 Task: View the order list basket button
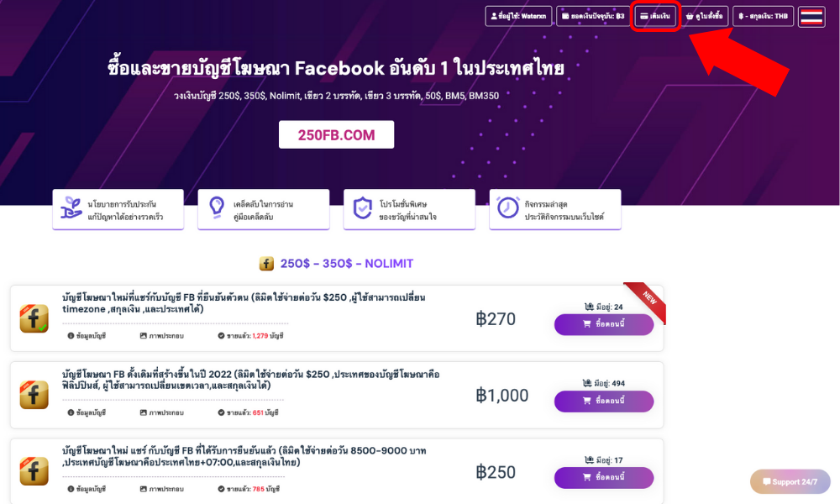pyautogui.click(x=704, y=16)
